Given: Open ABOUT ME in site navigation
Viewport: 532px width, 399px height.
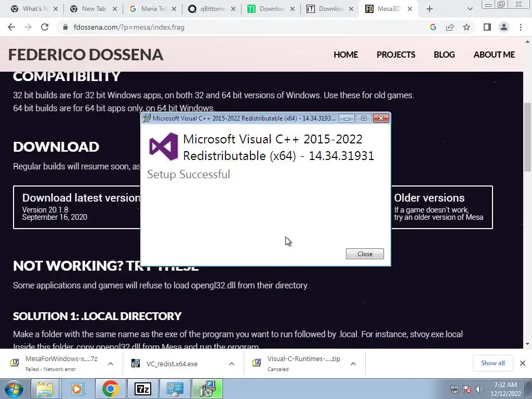Looking at the screenshot, I should 494,55.
